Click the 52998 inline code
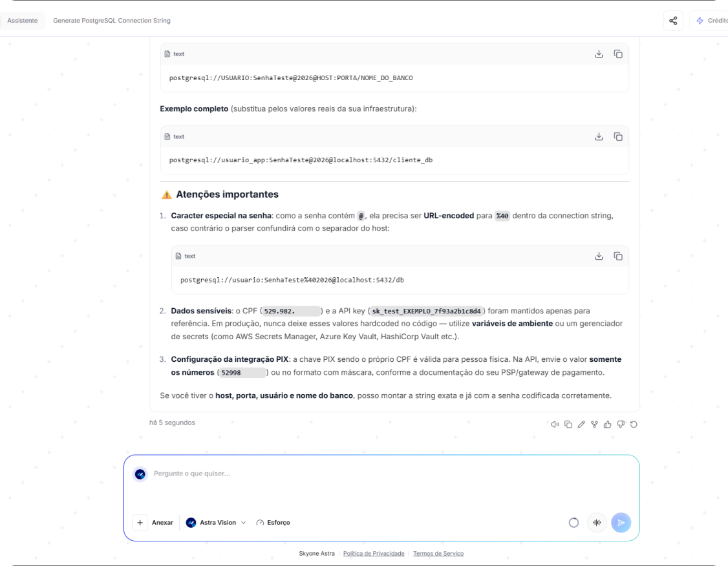Viewport: 728px width, 566px height. pyautogui.click(x=242, y=373)
